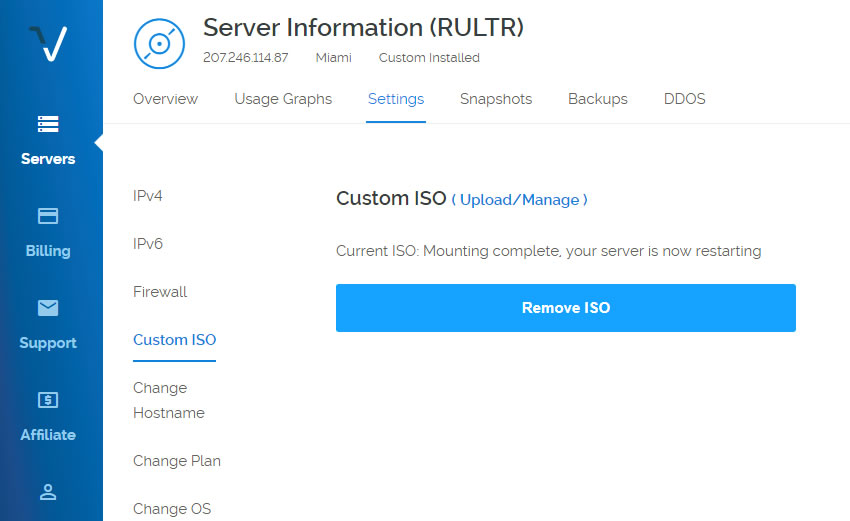Open the Affiliate dollar icon

tap(48, 400)
